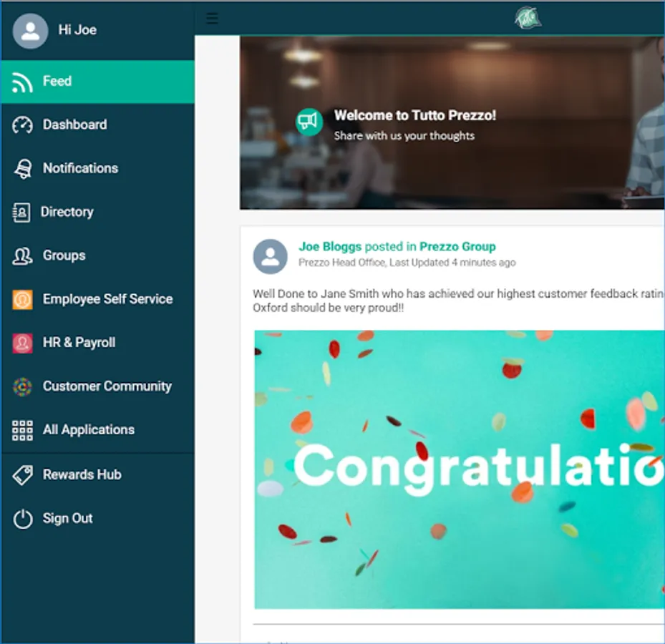Click the Notifications bell icon
The image size is (665, 644).
(x=22, y=169)
